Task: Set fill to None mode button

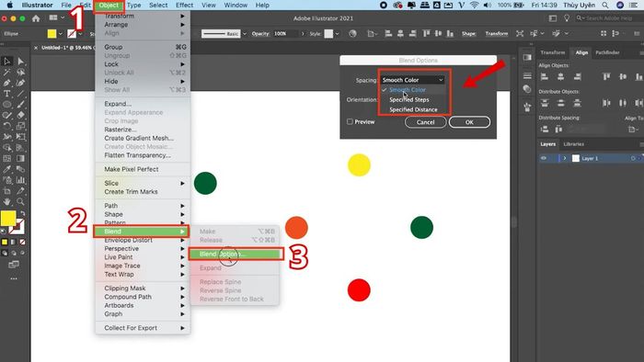Action: (x=22, y=243)
